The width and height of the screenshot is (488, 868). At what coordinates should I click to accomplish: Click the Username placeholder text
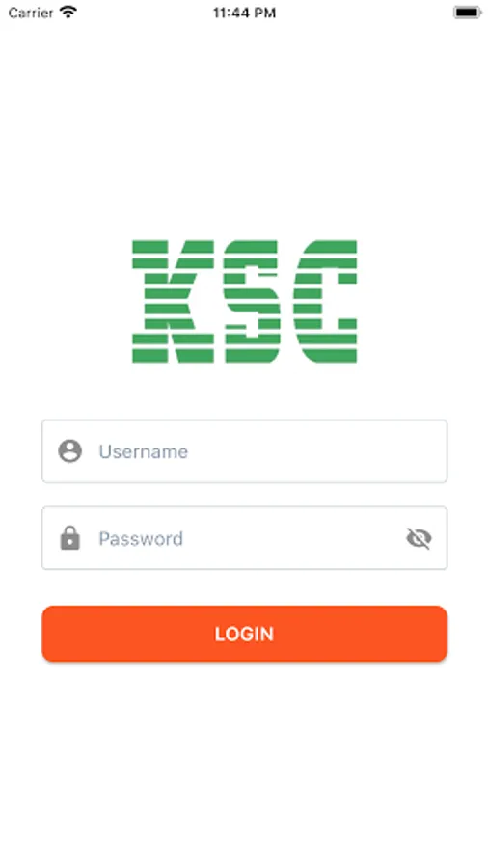[144, 451]
